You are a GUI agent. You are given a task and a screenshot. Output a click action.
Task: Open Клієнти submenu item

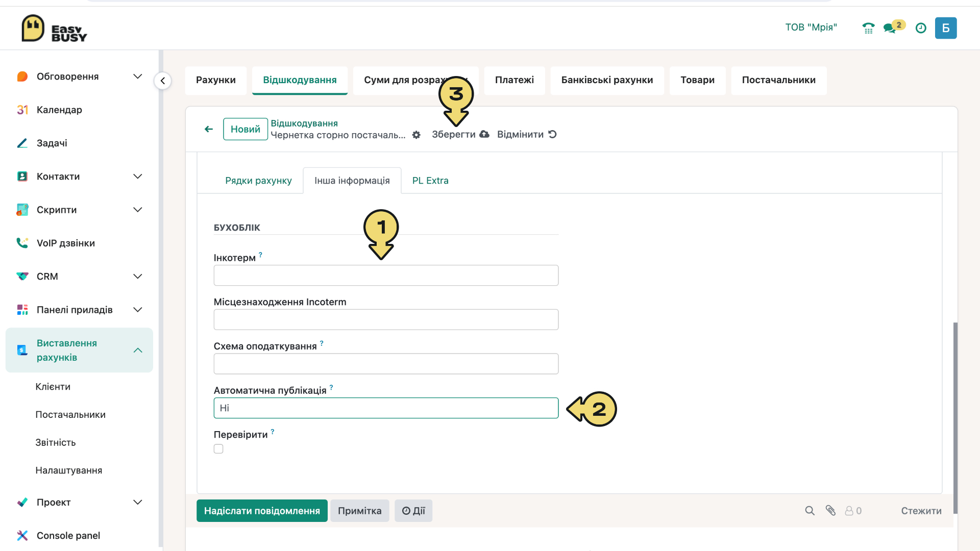tap(53, 387)
